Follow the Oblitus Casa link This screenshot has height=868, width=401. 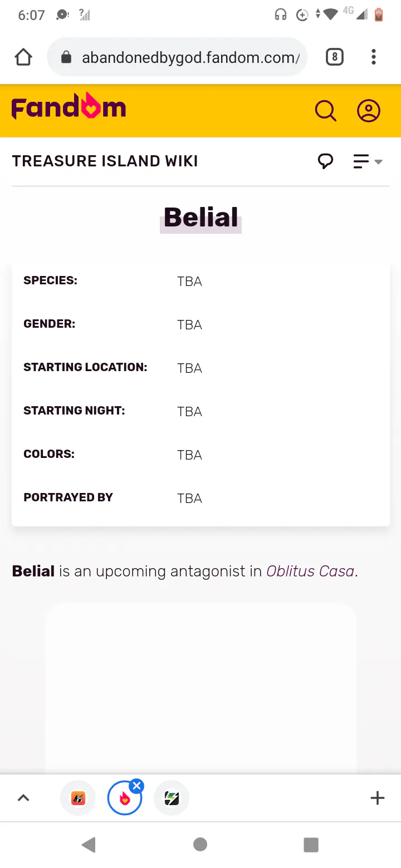coord(310,571)
